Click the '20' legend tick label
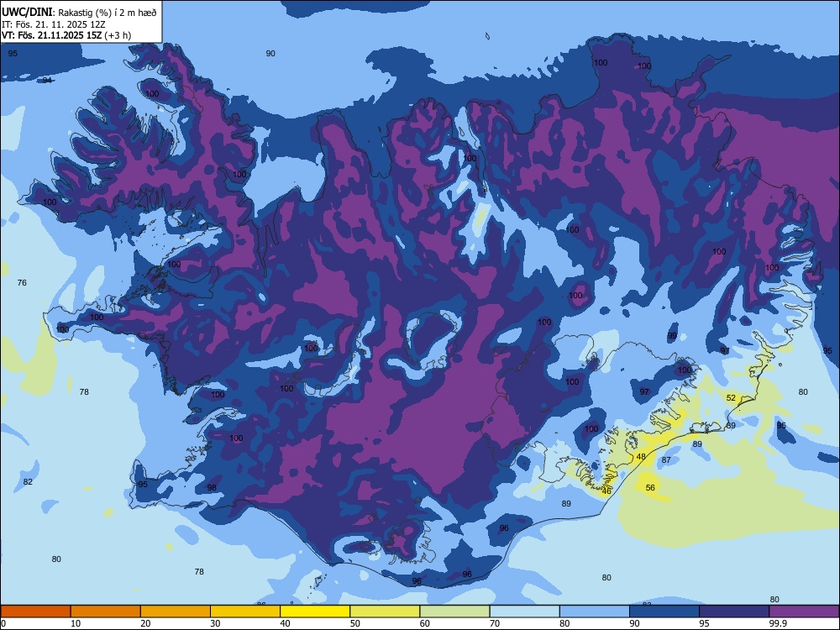Image resolution: width=840 pixels, height=630 pixels. pos(145,623)
